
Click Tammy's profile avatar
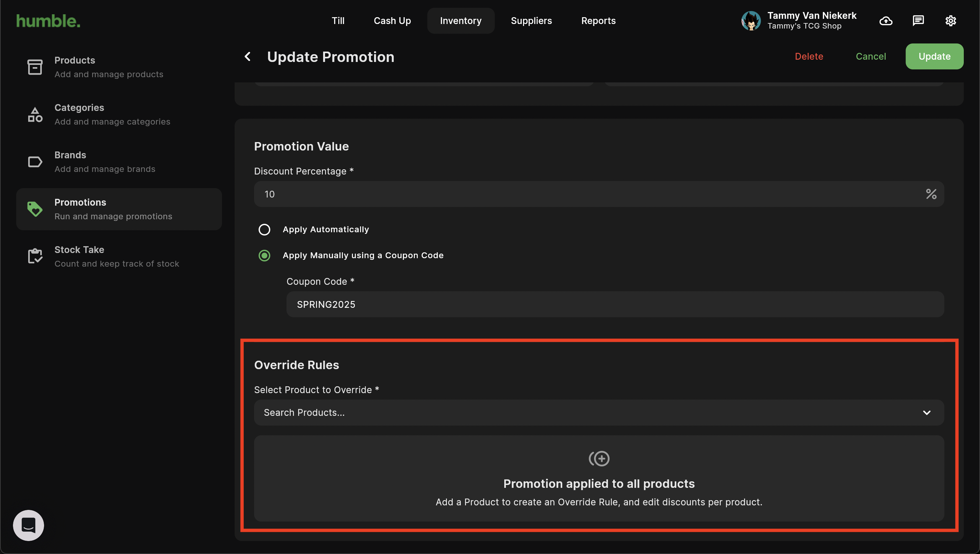[x=751, y=20]
